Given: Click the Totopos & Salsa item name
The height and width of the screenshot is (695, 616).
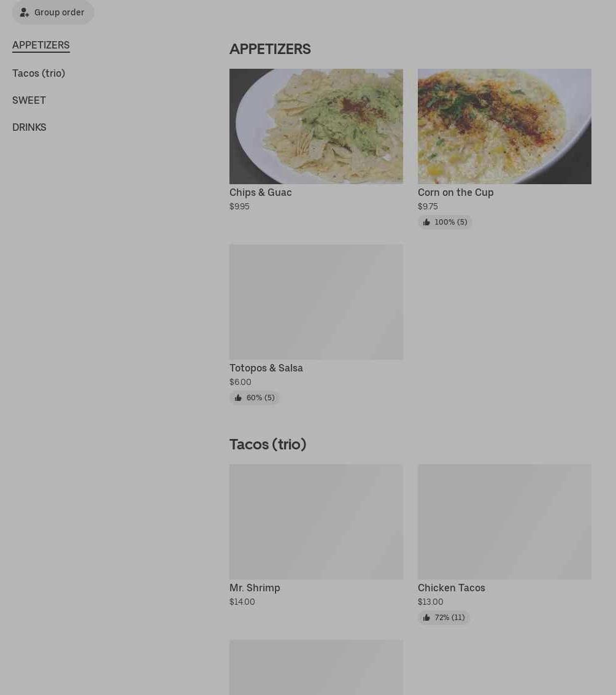Looking at the screenshot, I should 266,368.
